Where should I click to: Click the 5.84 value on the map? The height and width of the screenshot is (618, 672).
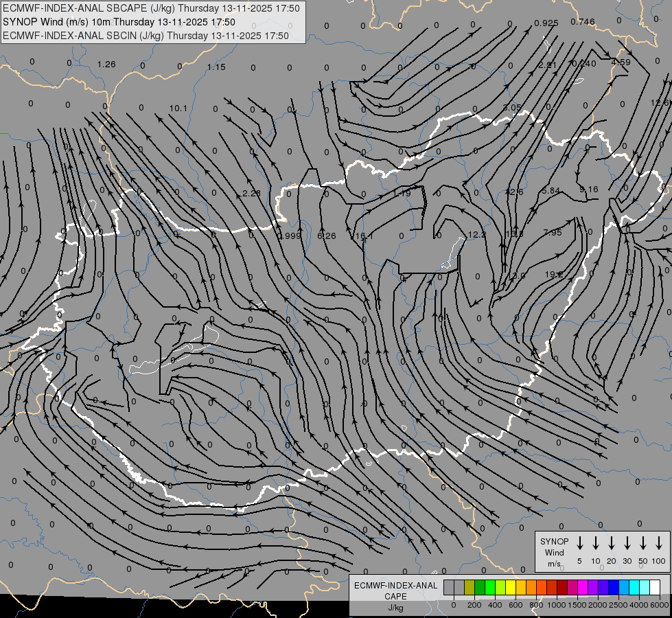(551, 190)
